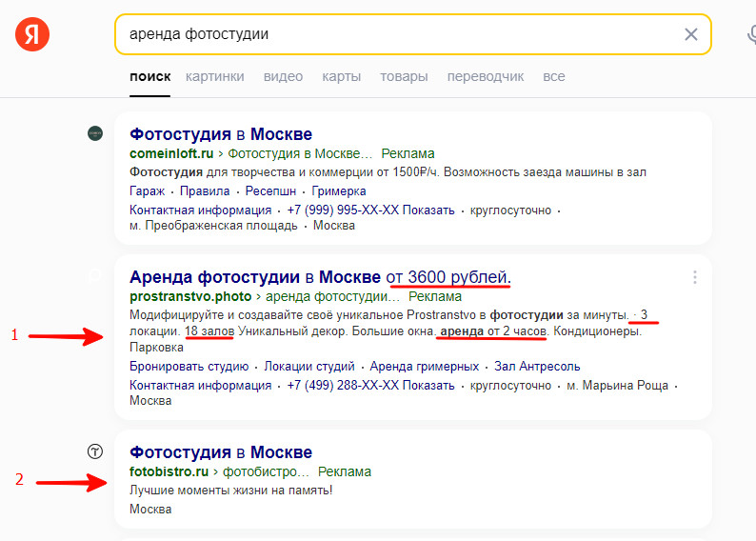Switch to the видео tab
The image size is (756, 541).
coord(283,76)
